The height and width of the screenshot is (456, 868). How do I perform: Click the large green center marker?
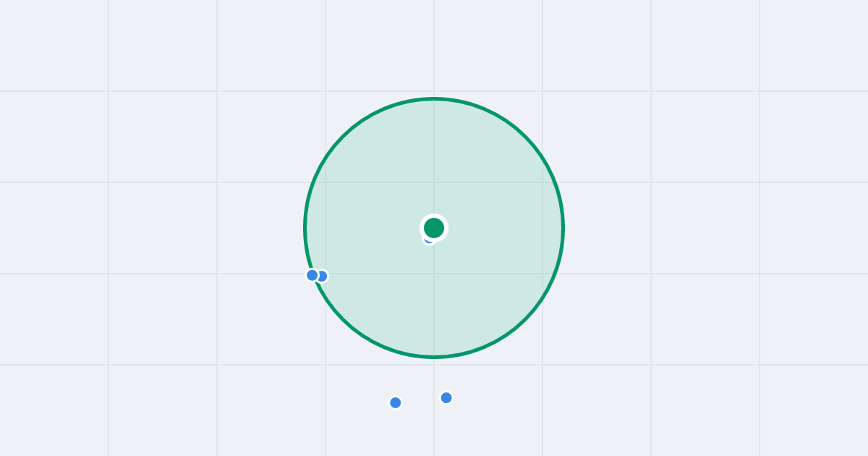pyautogui.click(x=434, y=228)
